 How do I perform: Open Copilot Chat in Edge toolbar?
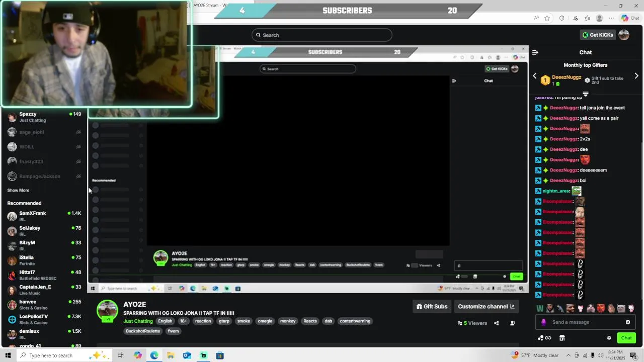[630, 18]
